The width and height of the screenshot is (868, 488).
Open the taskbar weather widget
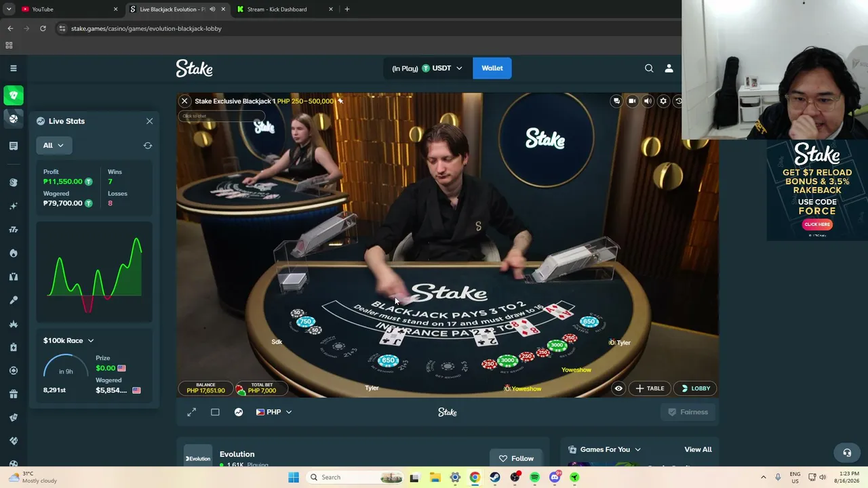pyautogui.click(x=33, y=477)
